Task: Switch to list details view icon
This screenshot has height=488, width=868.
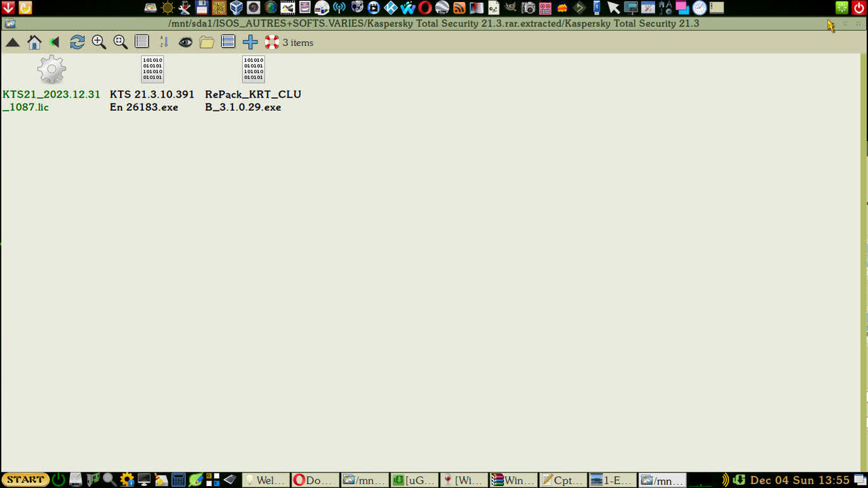Action: 142,42
